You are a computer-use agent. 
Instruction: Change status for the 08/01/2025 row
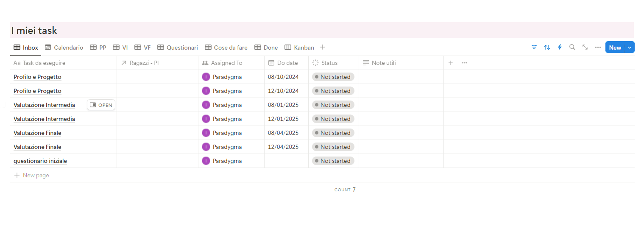click(333, 105)
